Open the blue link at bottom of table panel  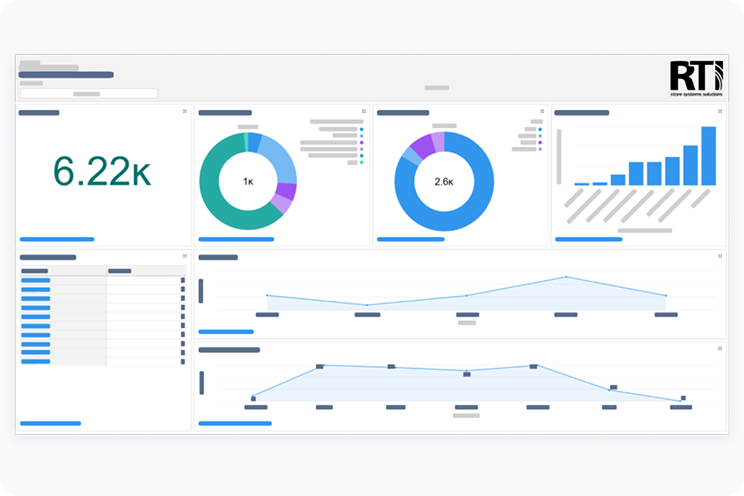[x=50, y=423]
